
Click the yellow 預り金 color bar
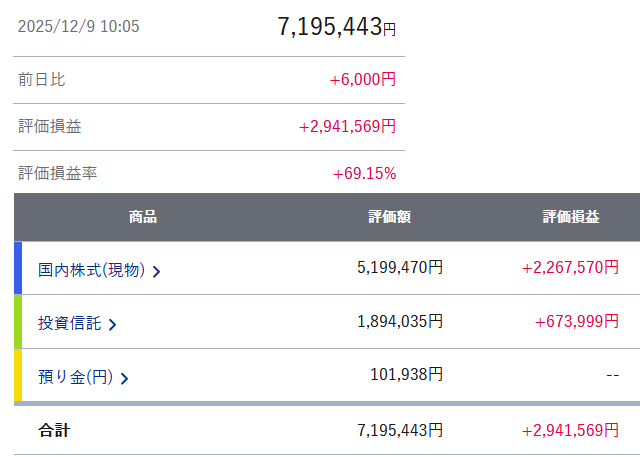tap(18, 376)
